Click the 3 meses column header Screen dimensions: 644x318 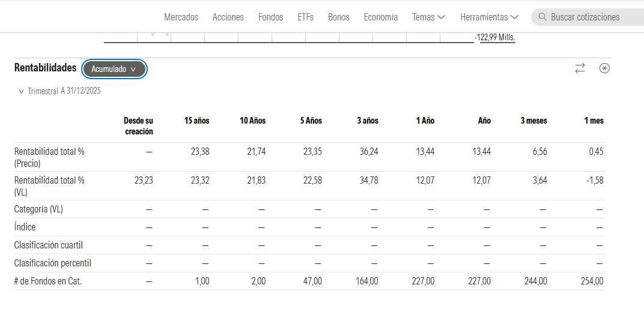tap(534, 121)
